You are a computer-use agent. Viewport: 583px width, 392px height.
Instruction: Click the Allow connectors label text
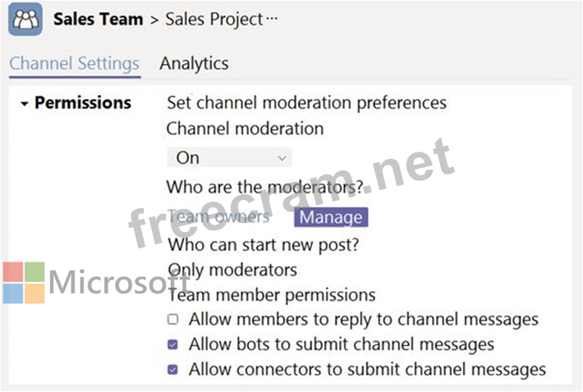pos(367,370)
